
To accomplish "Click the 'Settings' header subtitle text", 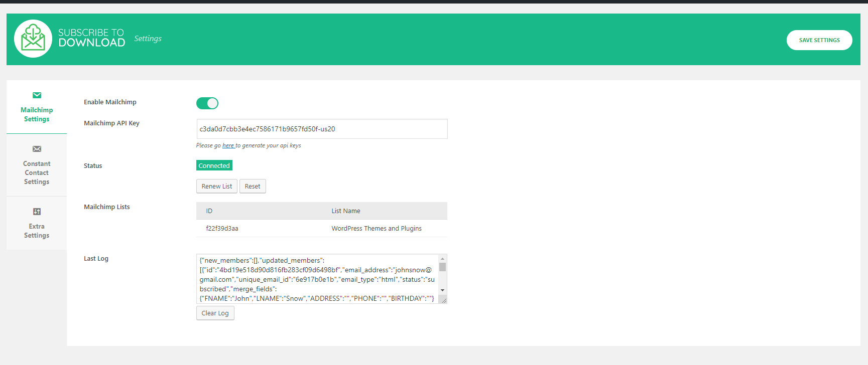I will coord(148,39).
